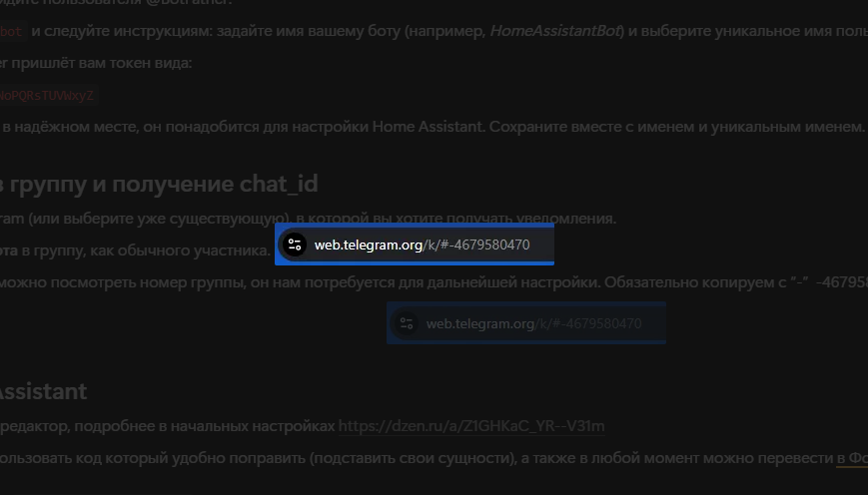
Task: Click the heading containing 'chat_id'
Action: 159,184
